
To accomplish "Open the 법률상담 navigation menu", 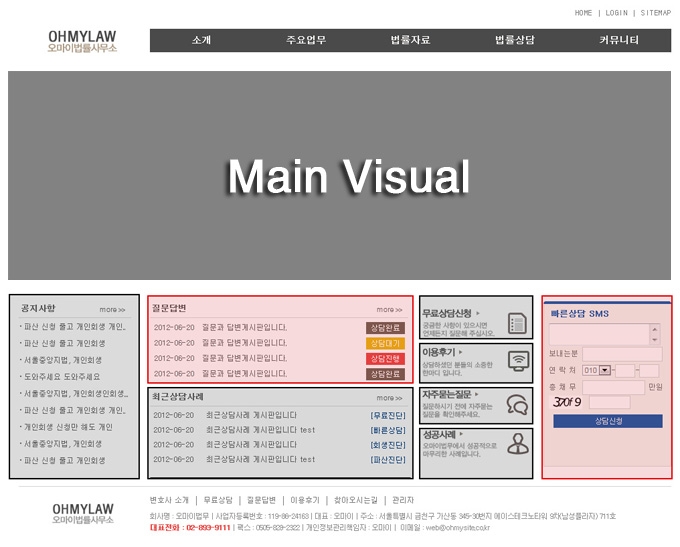I will [515, 41].
